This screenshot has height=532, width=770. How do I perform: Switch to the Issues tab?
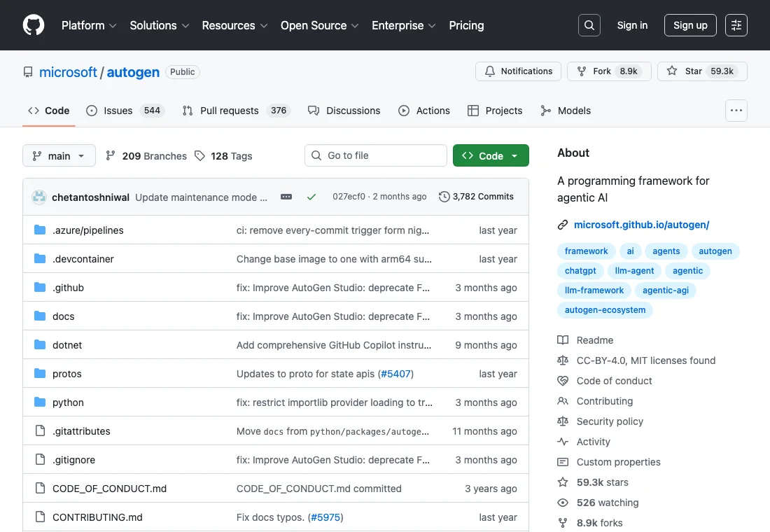pos(125,111)
